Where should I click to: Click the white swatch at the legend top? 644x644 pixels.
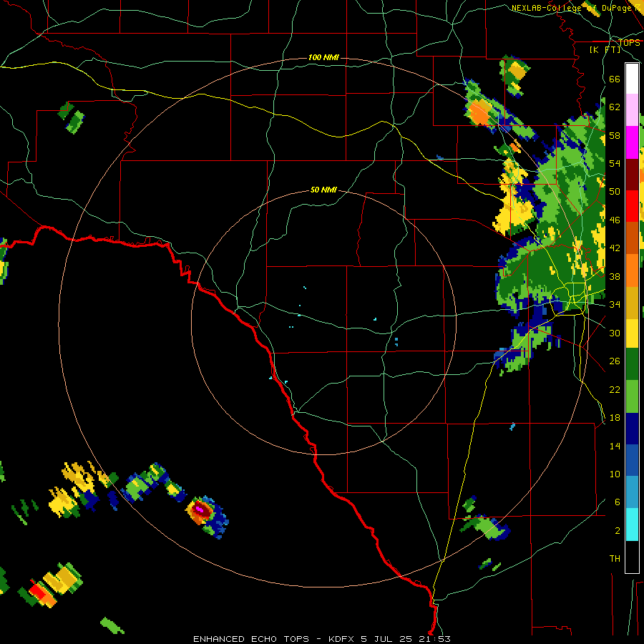click(x=632, y=79)
